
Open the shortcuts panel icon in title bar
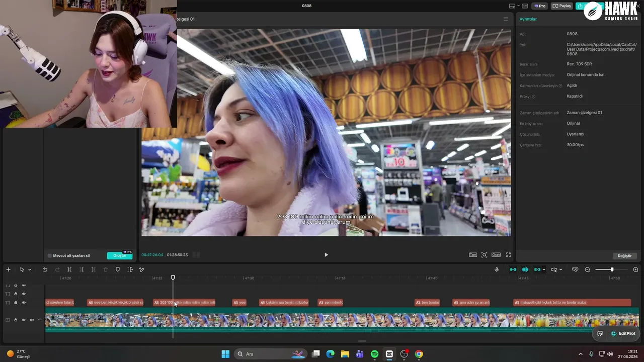click(525, 6)
